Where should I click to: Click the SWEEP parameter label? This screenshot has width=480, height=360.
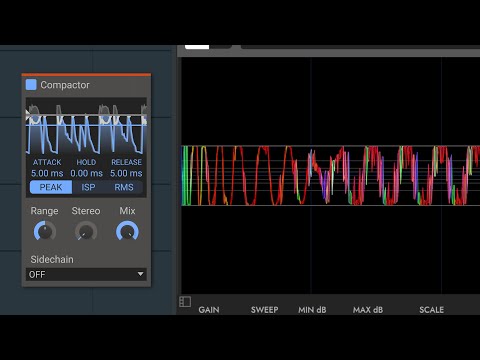[x=264, y=310]
